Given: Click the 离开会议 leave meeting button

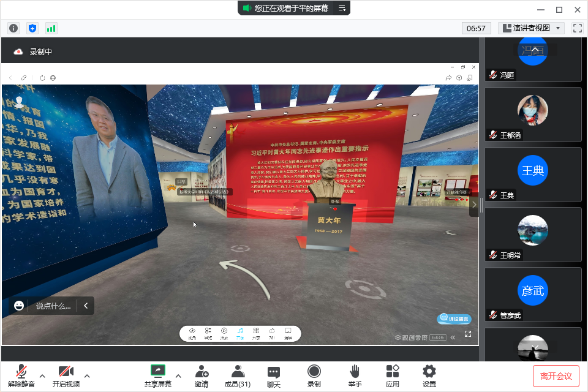Looking at the screenshot, I should click(556, 375).
